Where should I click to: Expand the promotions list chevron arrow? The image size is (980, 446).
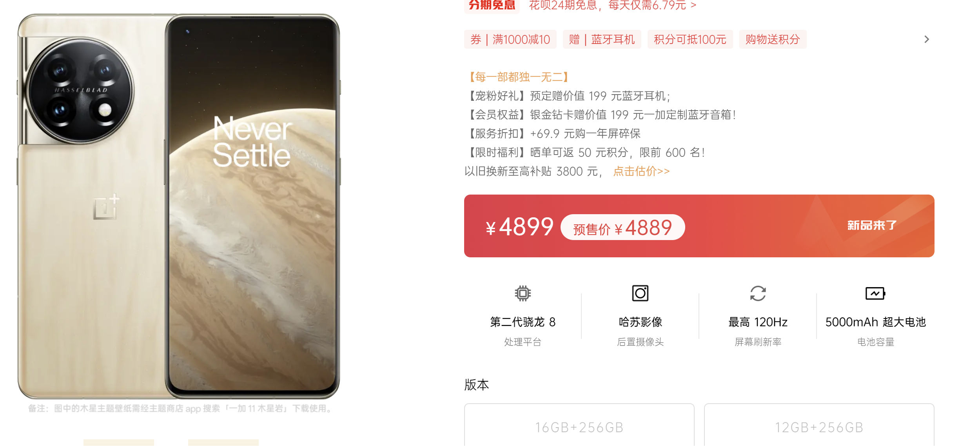point(927,39)
